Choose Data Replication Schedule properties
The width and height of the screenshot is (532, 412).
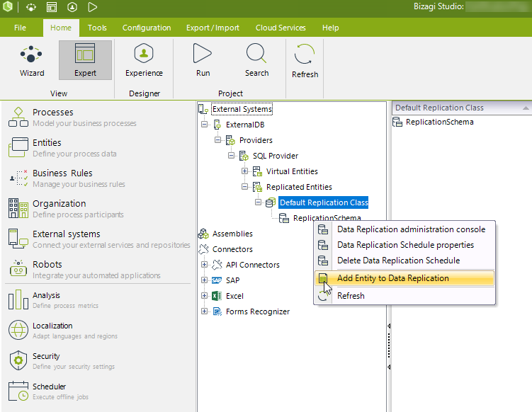[x=404, y=245]
